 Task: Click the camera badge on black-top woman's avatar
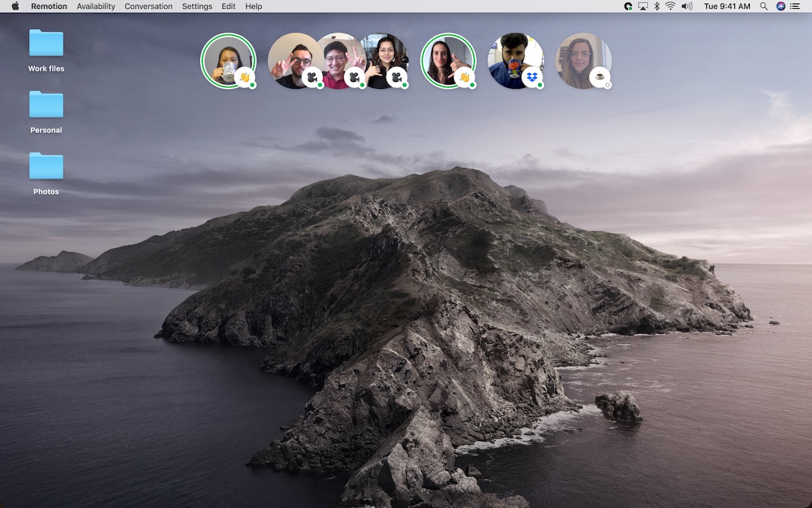[x=397, y=77]
